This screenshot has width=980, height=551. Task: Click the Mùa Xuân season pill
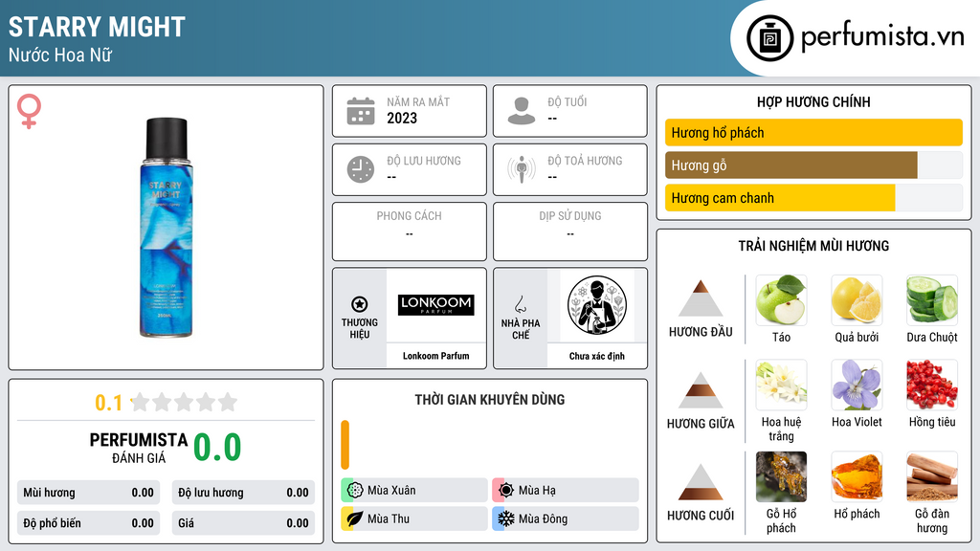[x=414, y=491]
